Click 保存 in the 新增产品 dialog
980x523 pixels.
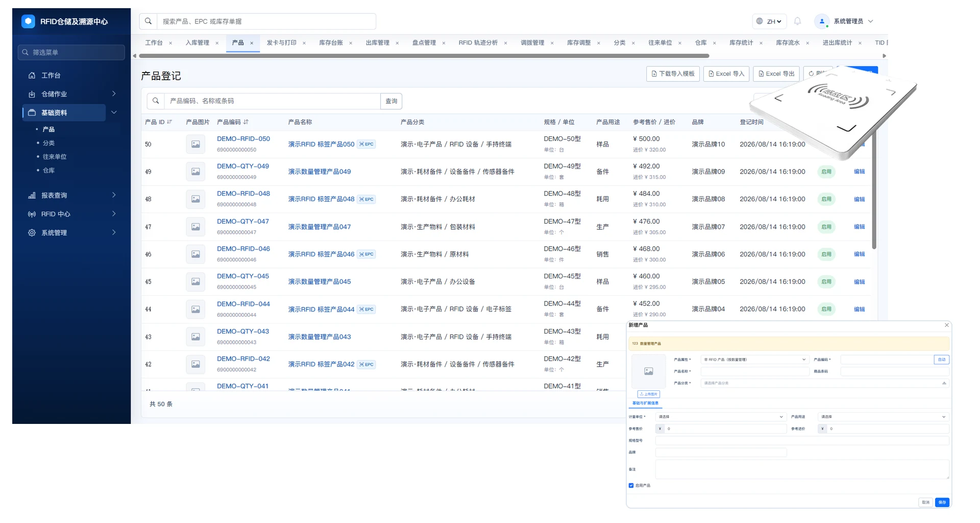(x=942, y=503)
